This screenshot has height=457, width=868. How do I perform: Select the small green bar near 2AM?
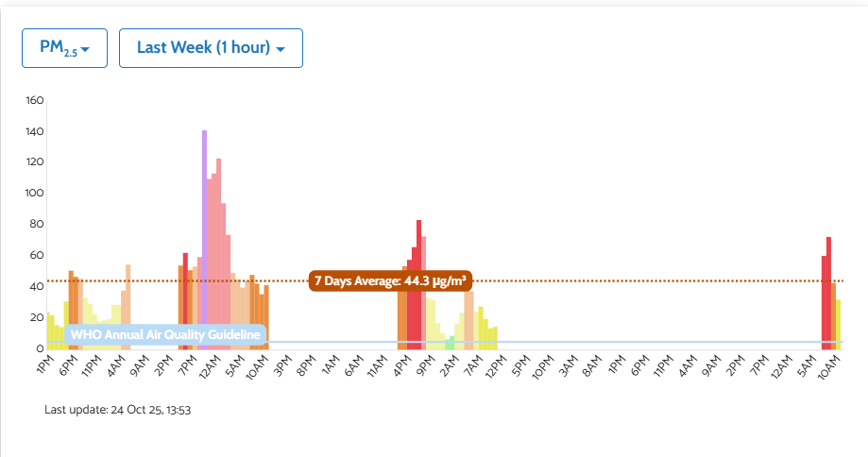(x=451, y=343)
